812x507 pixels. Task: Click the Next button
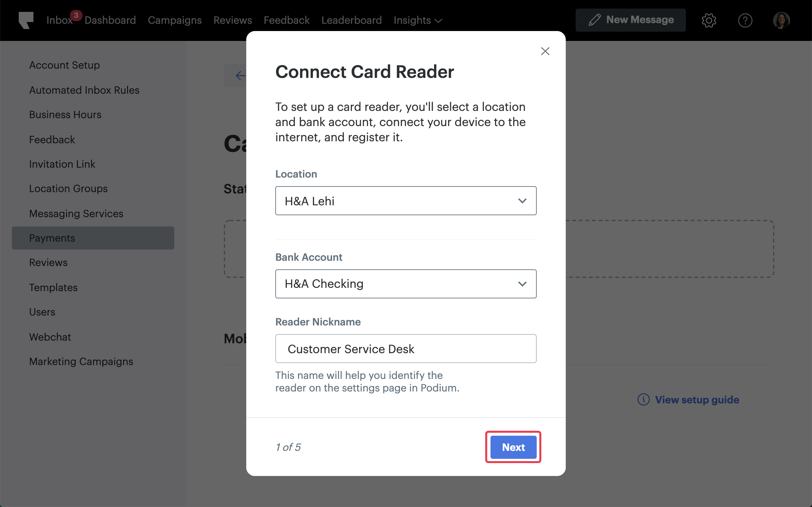pos(513,447)
